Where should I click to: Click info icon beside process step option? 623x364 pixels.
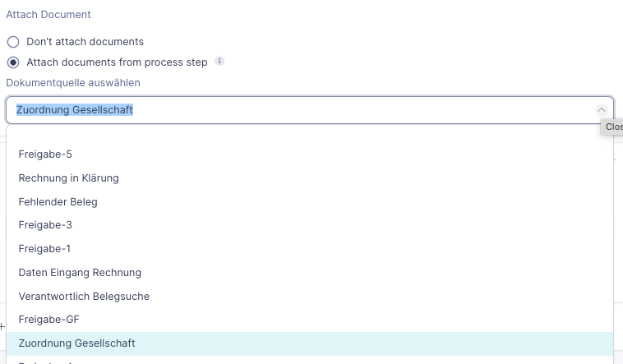tap(219, 62)
